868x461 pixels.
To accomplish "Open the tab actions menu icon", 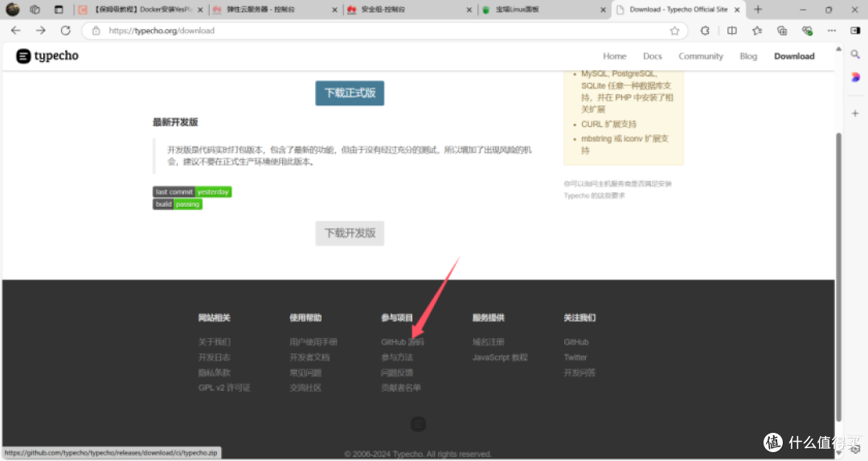I will coord(59,10).
